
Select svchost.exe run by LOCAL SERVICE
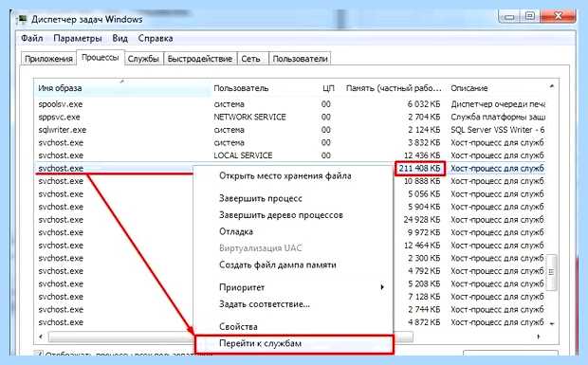(x=290, y=155)
